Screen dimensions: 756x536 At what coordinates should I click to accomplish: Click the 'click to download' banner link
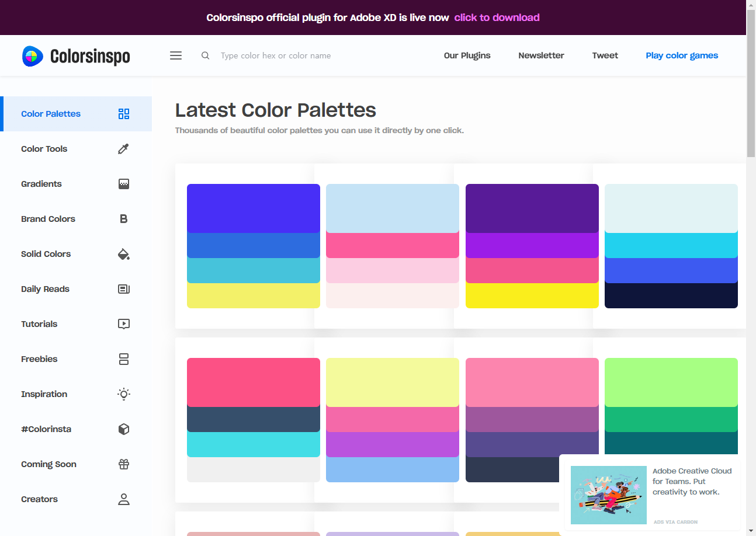coord(497,18)
